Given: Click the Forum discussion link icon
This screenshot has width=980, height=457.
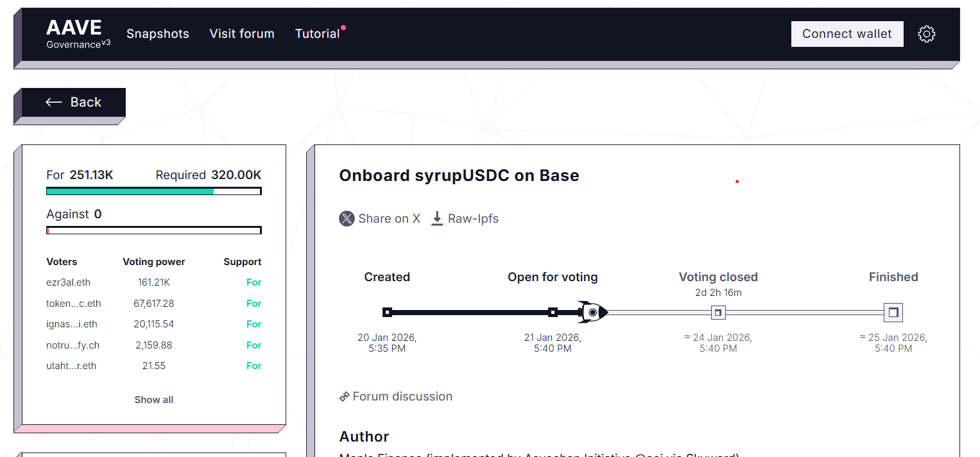Looking at the screenshot, I should pos(345,397).
